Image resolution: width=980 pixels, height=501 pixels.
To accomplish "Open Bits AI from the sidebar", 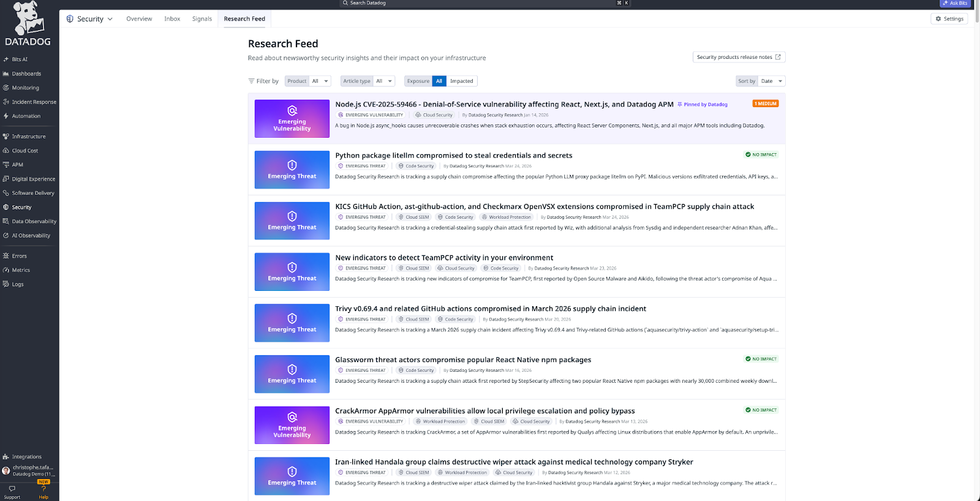I will (20, 59).
